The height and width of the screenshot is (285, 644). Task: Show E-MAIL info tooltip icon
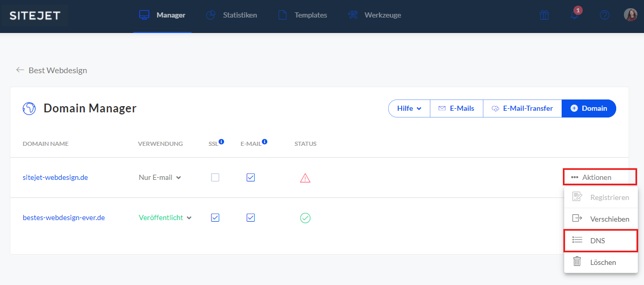(265, 141)
